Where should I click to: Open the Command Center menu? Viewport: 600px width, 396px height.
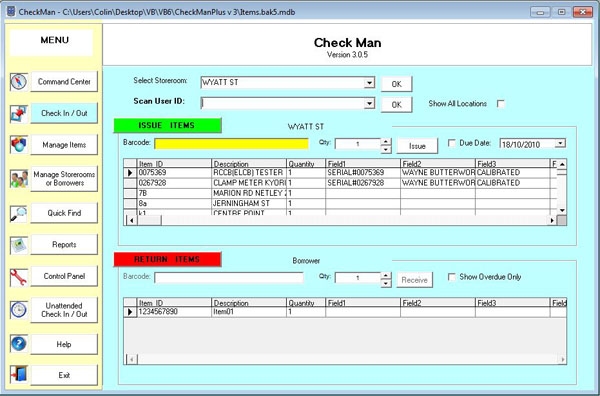[64, 81]
